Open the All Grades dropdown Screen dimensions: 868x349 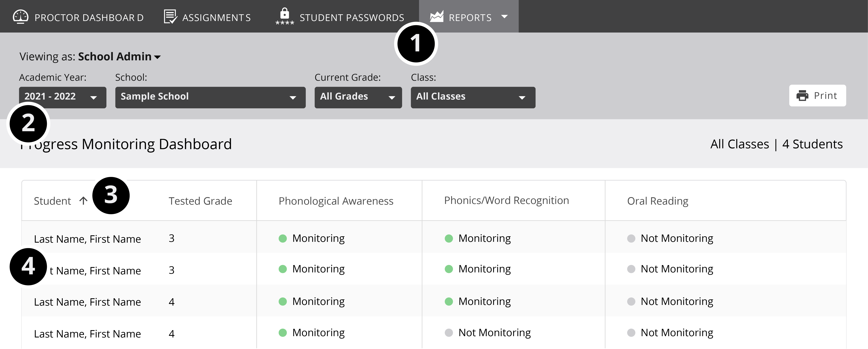358,97
